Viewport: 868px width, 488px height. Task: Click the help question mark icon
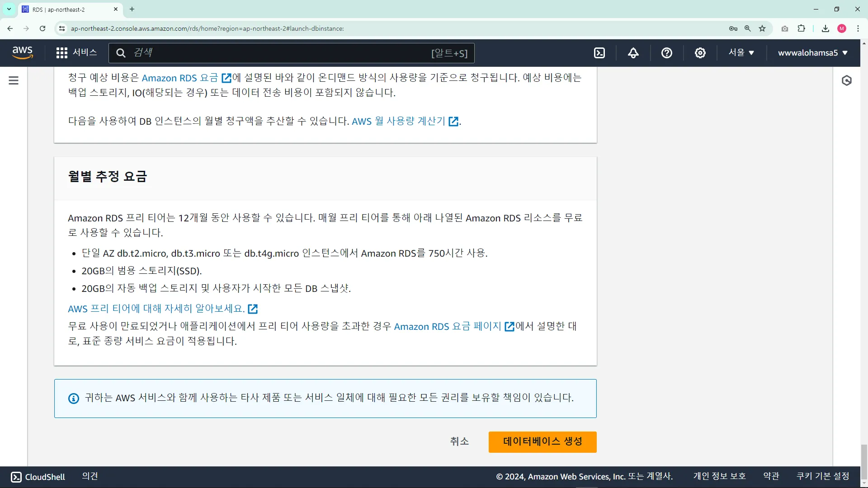[666, 53]
